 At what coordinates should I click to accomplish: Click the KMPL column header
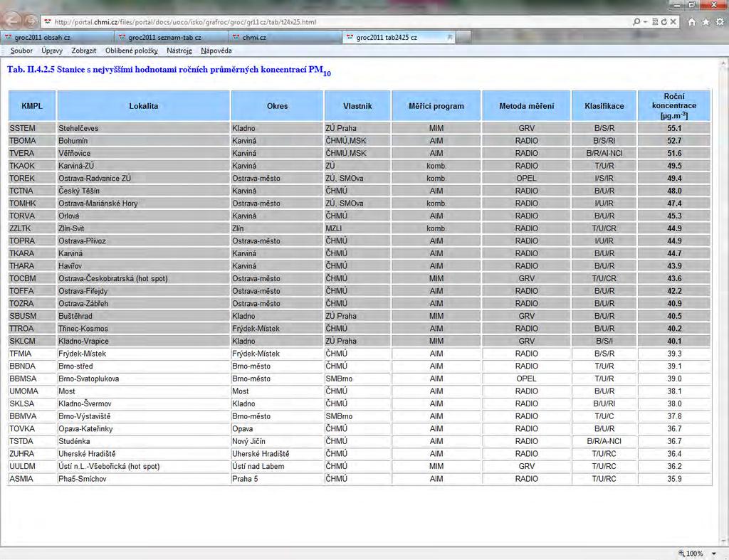tap(32, 106)
